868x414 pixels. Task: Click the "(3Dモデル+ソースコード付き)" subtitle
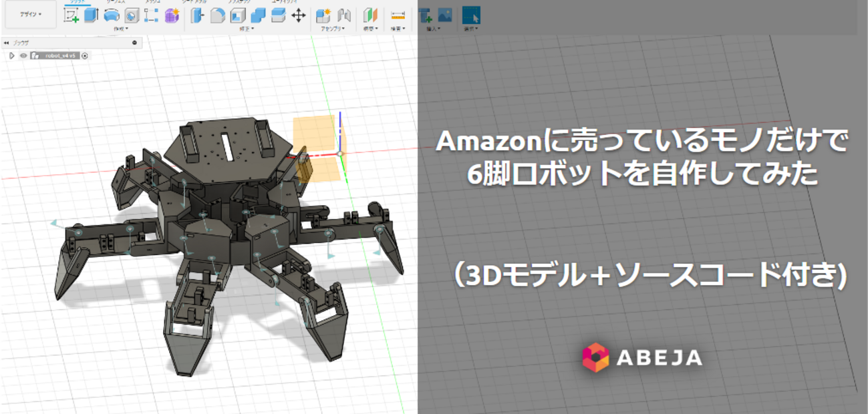pyautogui.click(x=647, y=274)
